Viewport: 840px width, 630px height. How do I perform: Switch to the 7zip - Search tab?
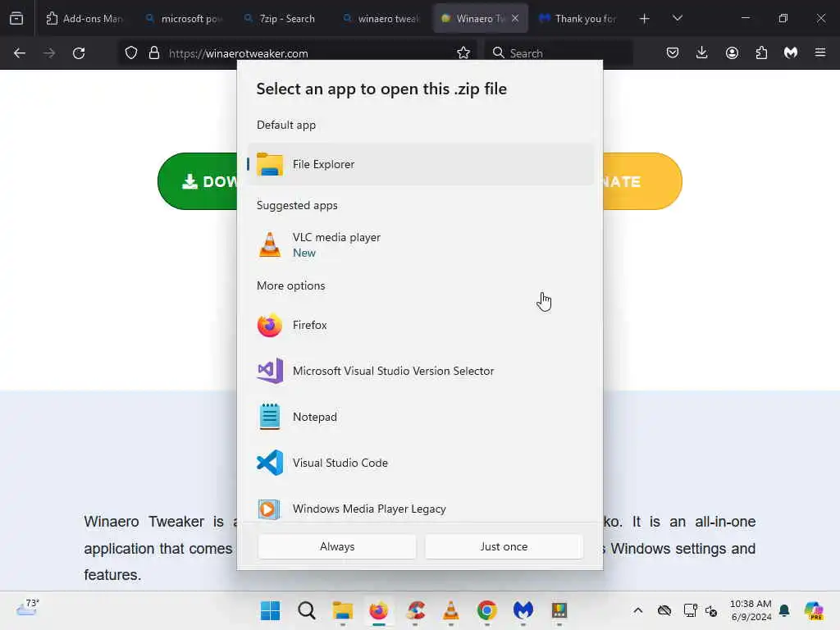pos(282,19)
